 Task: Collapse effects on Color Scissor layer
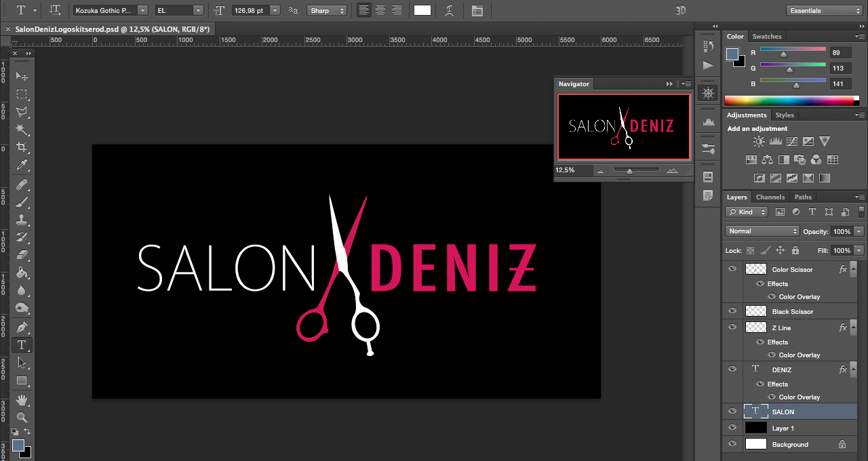[854, 270]
